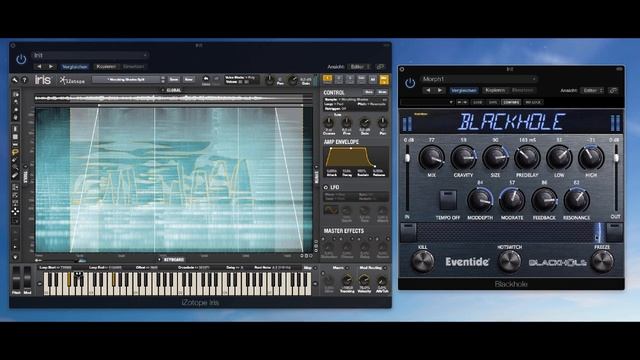Click the link icon in Blackhole window header
The width and height of the screenshot is (640, 360).
click(x=613, y=90)
